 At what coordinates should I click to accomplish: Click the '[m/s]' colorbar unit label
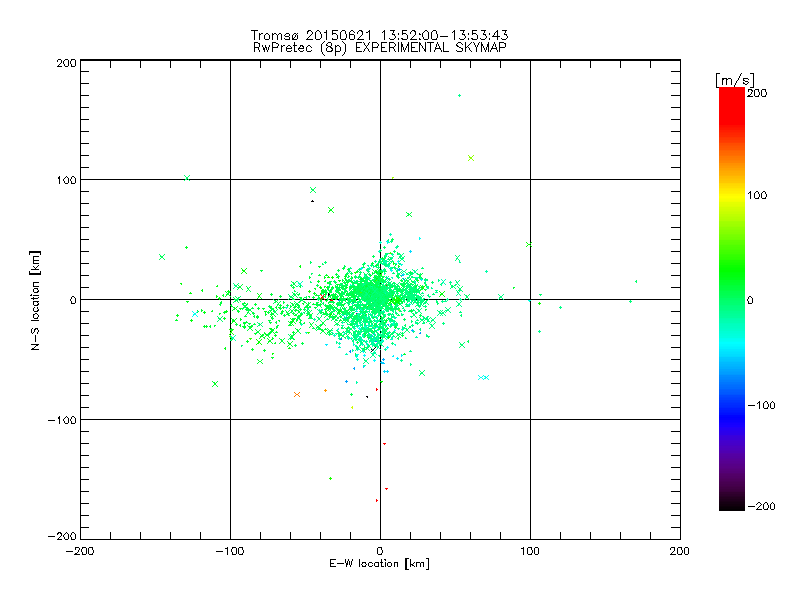pos(735,80)
